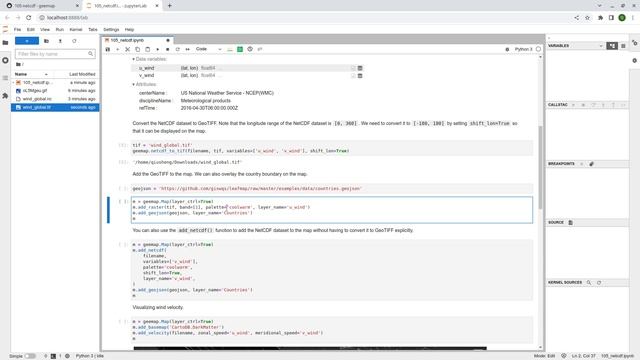Insert a cell below using the plus icon

click(118, 49)
